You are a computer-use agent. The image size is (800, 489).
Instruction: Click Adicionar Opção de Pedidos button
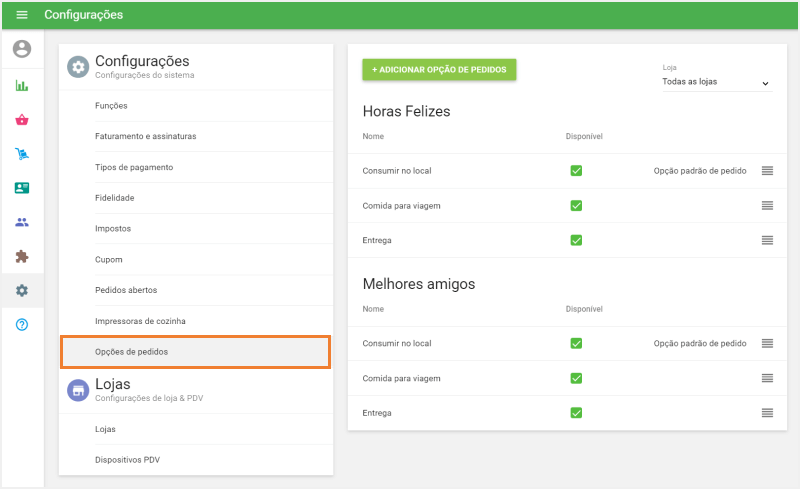click(439, 70)
